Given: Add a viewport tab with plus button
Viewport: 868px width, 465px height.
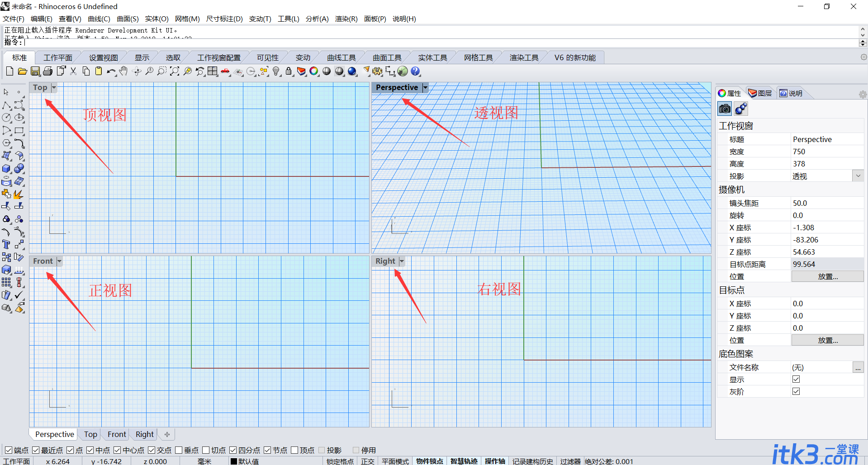Looking at the screenshot, I should (x=167, y=434).
